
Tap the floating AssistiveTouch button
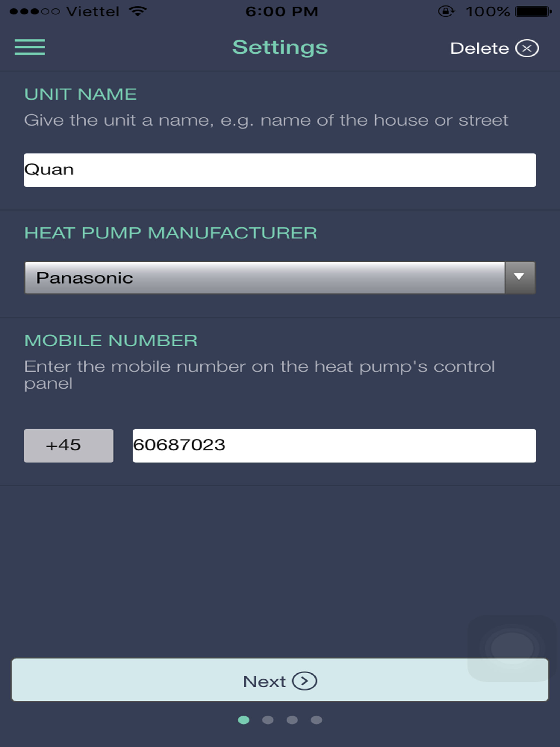point(512,648)
